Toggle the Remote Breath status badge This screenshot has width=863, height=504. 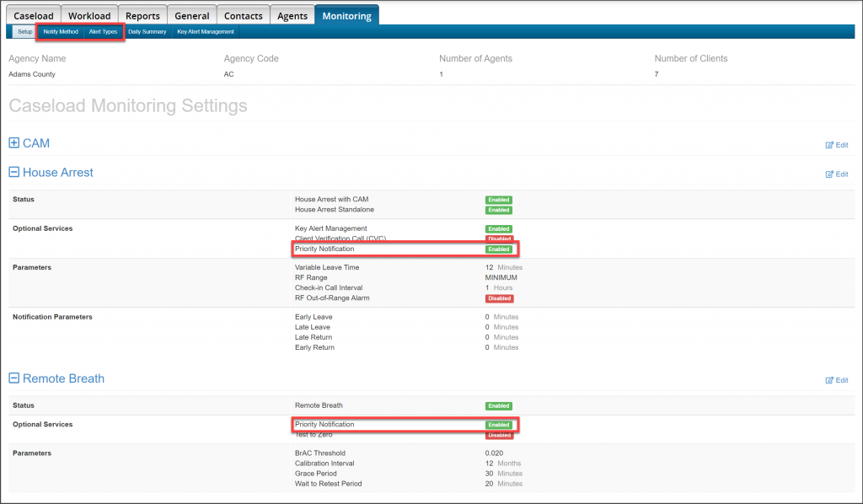coord(498,405)
